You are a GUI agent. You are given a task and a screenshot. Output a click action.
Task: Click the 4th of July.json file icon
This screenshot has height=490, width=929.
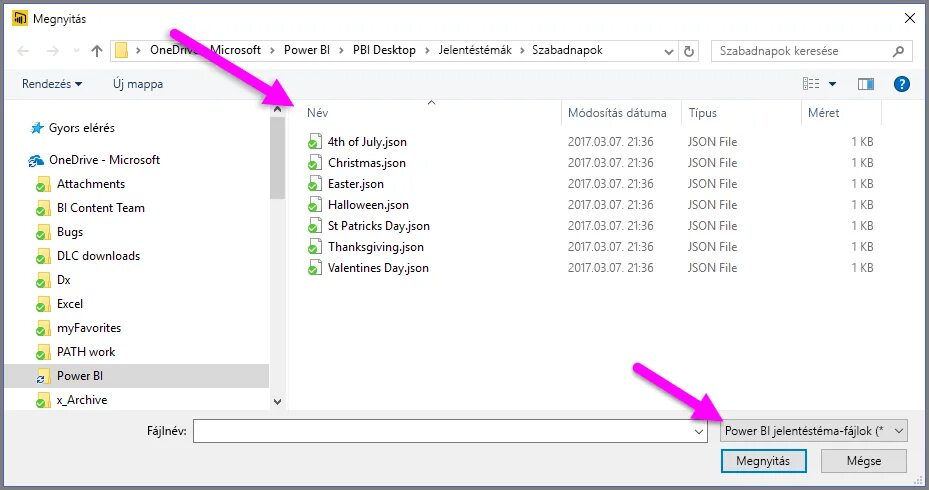click(315, 142)
